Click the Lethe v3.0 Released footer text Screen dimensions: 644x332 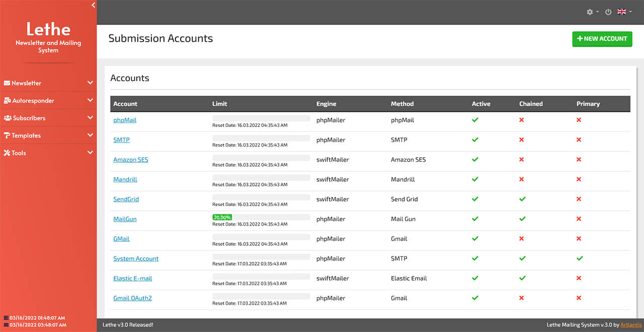128,325
